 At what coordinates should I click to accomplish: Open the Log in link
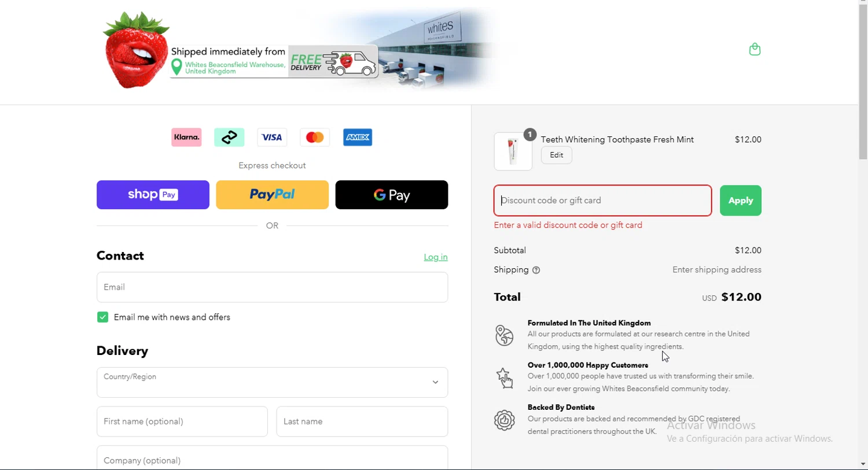[436, 257]
